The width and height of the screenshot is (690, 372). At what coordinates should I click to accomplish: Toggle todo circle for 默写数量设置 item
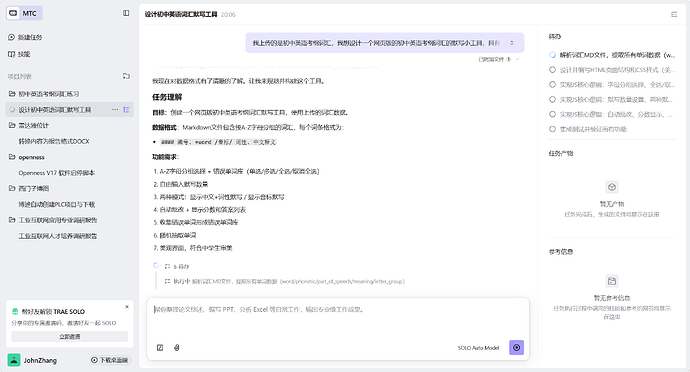point(552,99)
